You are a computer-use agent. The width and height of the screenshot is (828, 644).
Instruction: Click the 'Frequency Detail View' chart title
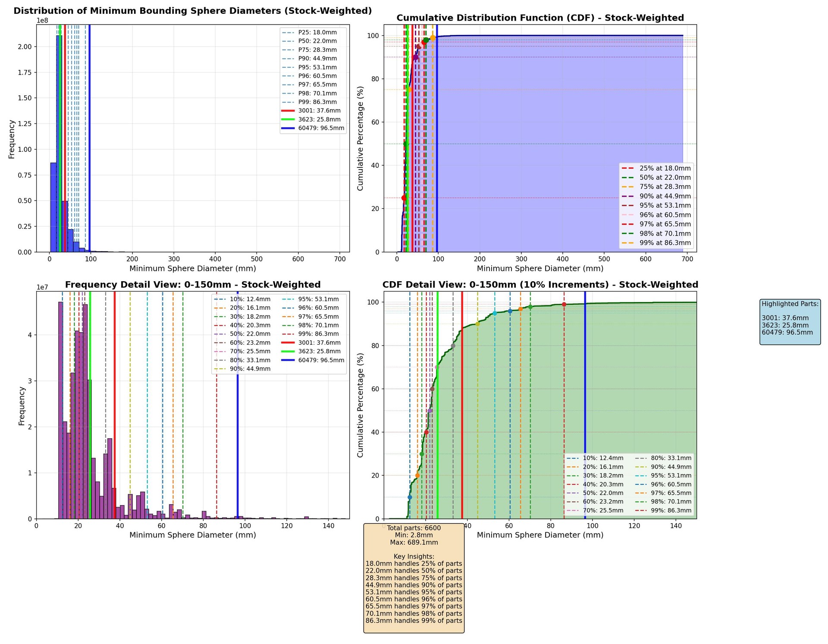tap(192, 285)
